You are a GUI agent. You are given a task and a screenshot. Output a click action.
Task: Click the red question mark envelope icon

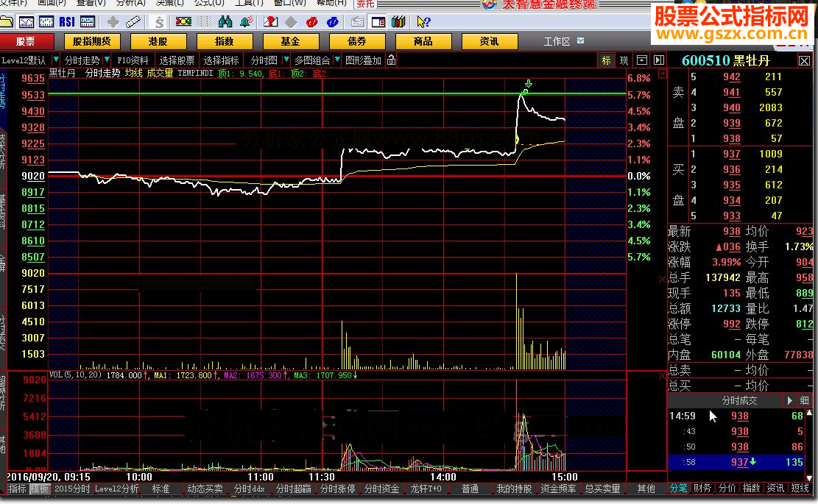click(271, 22)
